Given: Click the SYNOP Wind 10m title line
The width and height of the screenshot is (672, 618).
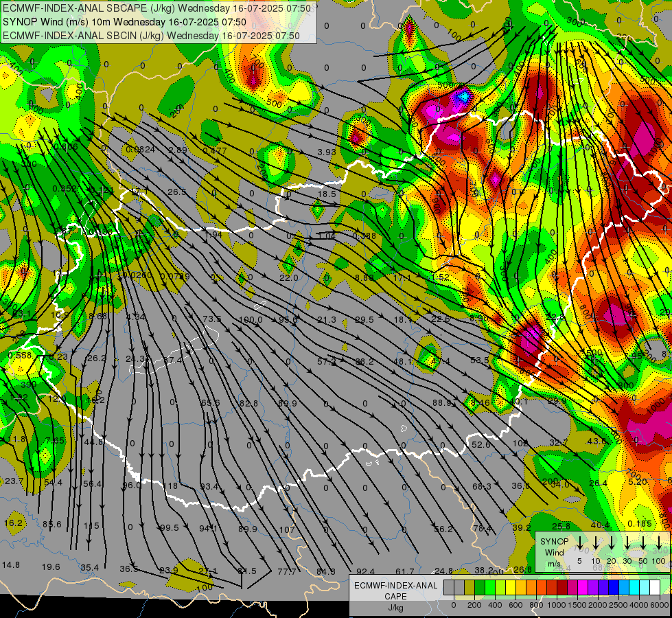Looking at the screenshot, I should pyautogui.click(x=124, y=22).
